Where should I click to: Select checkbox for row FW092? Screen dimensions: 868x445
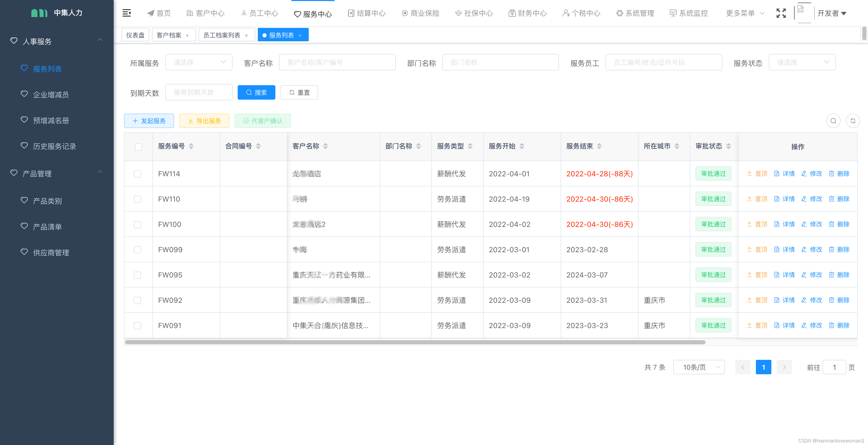[x=137, y=300]
